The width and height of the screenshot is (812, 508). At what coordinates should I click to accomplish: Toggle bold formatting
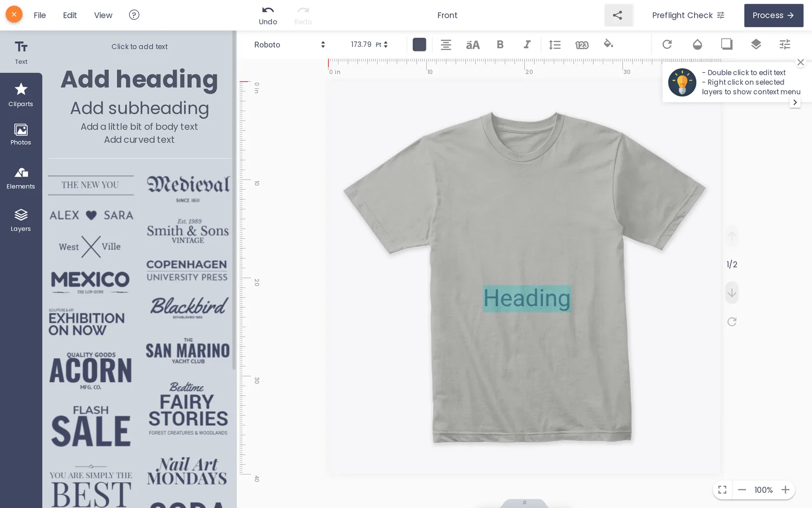[500, 45]
